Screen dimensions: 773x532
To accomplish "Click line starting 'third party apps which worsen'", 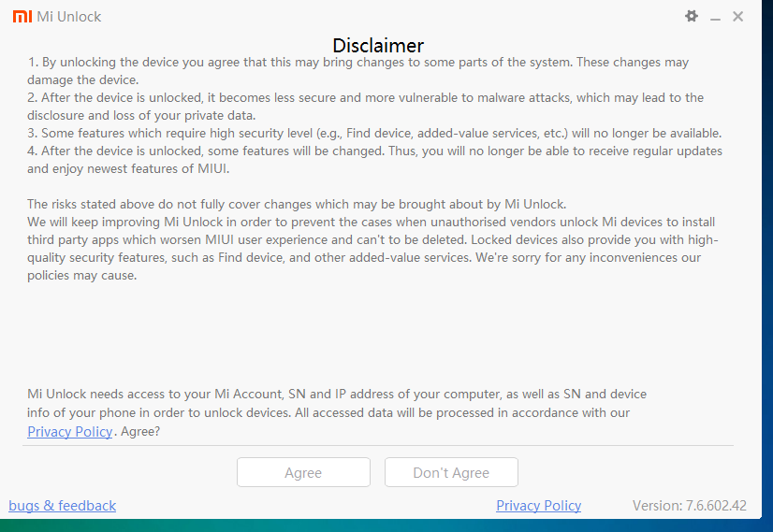I will click(372, 239).
